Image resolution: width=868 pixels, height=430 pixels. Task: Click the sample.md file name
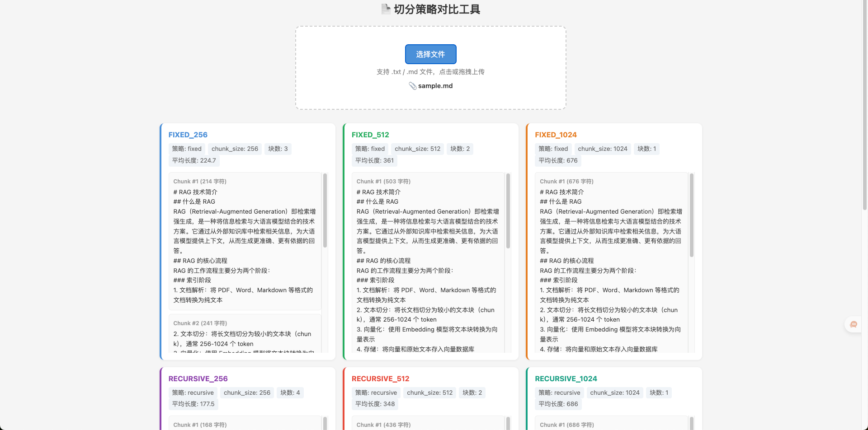pos(435,86)
